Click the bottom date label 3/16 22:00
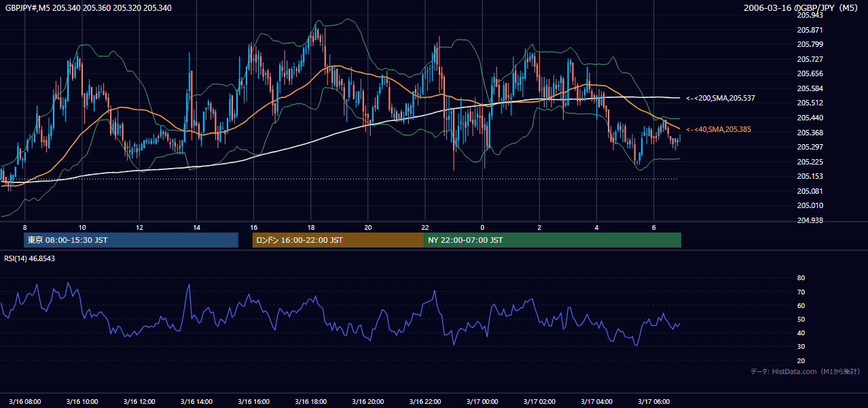The height and width of the screenshot is (408, 868). (427, 401)
